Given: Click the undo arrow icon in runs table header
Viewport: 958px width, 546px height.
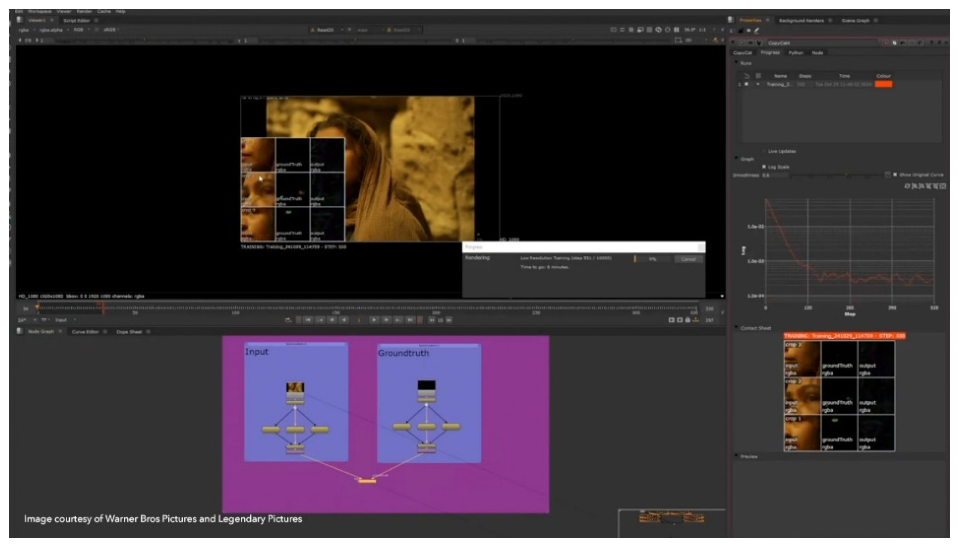Looking at the screenshot, I should [747, 76].
